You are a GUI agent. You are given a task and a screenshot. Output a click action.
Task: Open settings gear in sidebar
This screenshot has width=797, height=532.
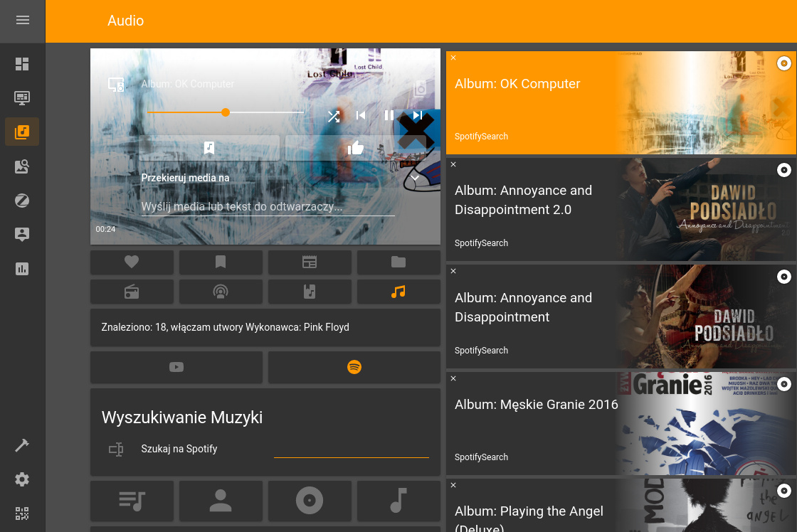(x=22, y=479)
